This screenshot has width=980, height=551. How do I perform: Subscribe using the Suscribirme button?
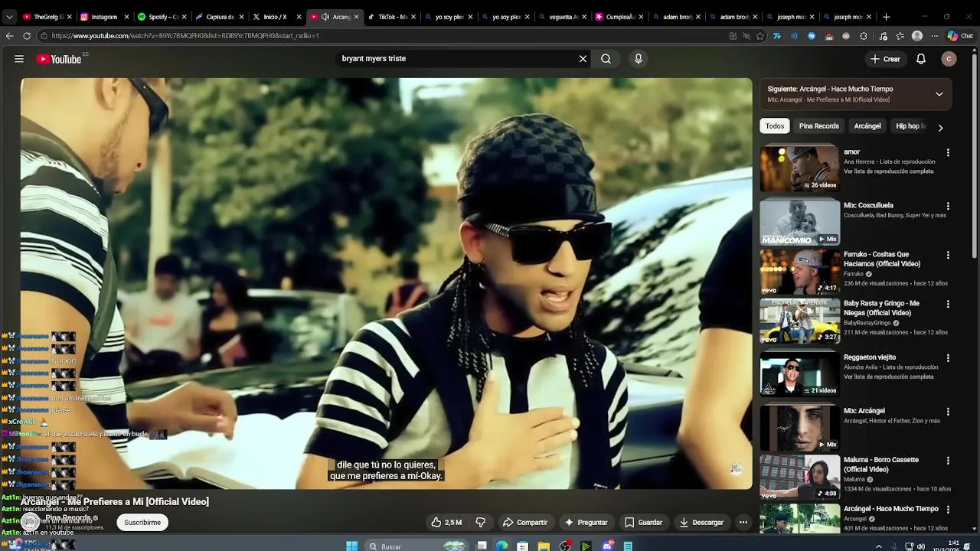pyautogui.click(x=142, y=523)
